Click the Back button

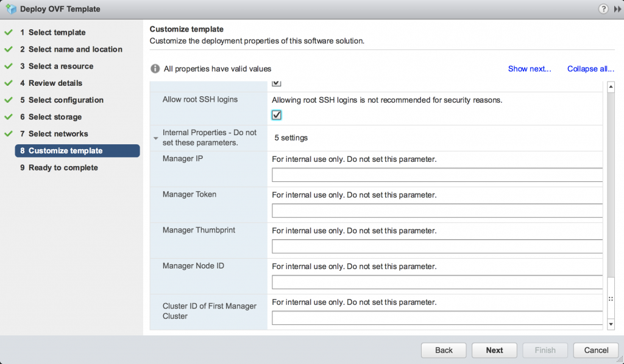click(444, 350)
